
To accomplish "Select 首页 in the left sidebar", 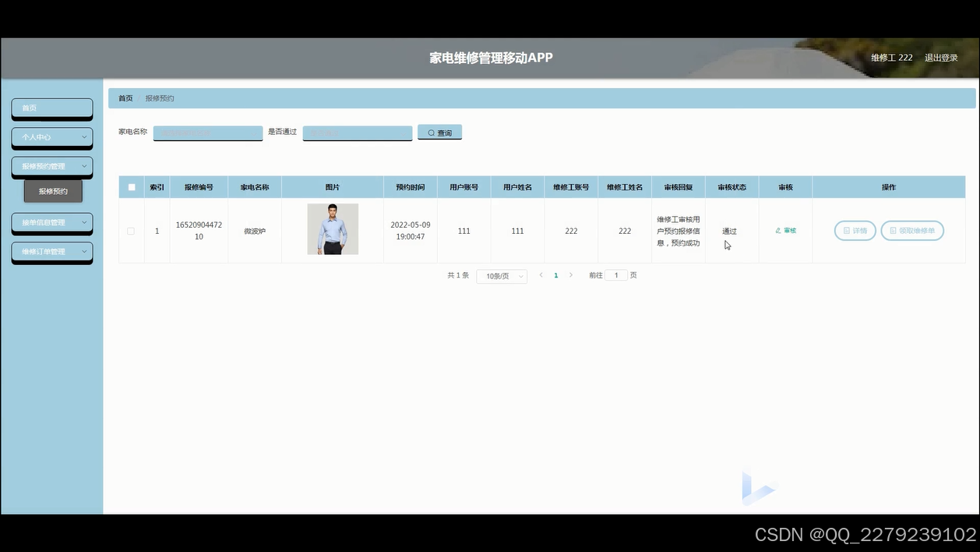I will pyautogui.click(x=51, y=108).
